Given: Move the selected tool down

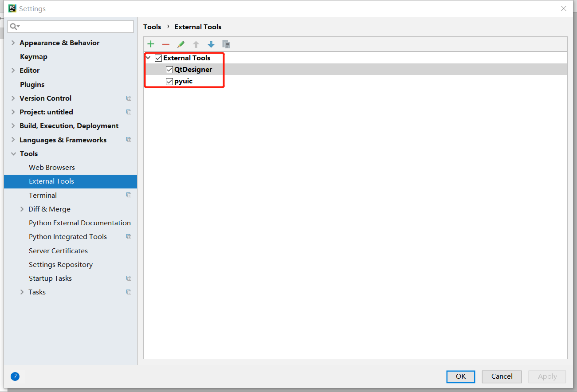Looking at the screenshot, I should 211,44.
